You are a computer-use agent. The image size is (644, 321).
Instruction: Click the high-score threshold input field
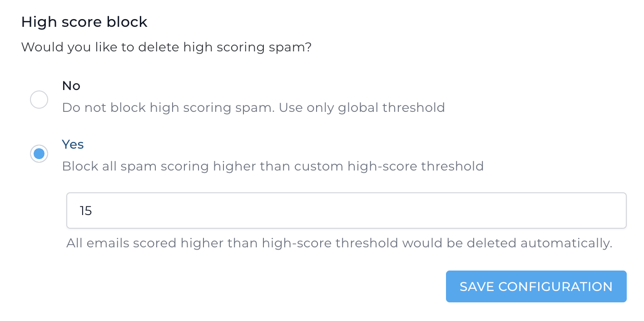click(x=347, y=210)
